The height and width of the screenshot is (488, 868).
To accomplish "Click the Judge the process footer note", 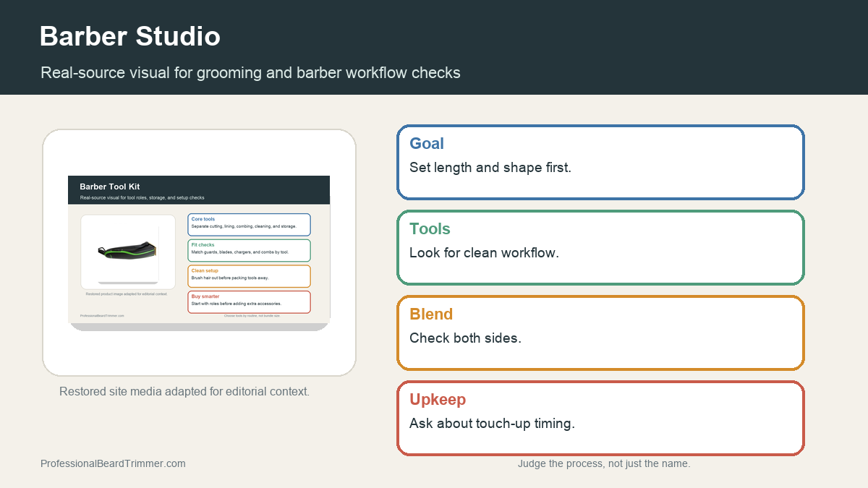I will pyautogui.click(x=604, y=463).
